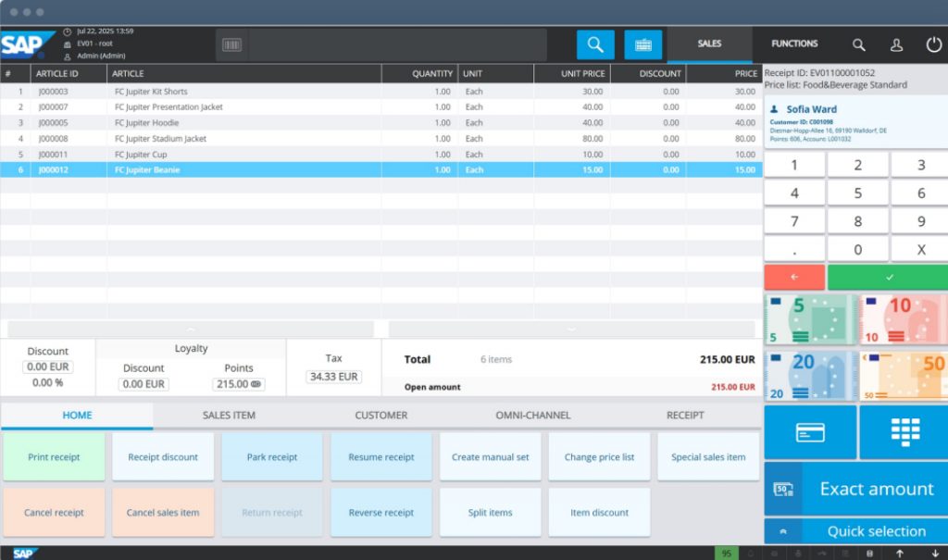Tap the numpad X multiply key
This screenshot has width=948, height=560.
click(x=920, y=249)
